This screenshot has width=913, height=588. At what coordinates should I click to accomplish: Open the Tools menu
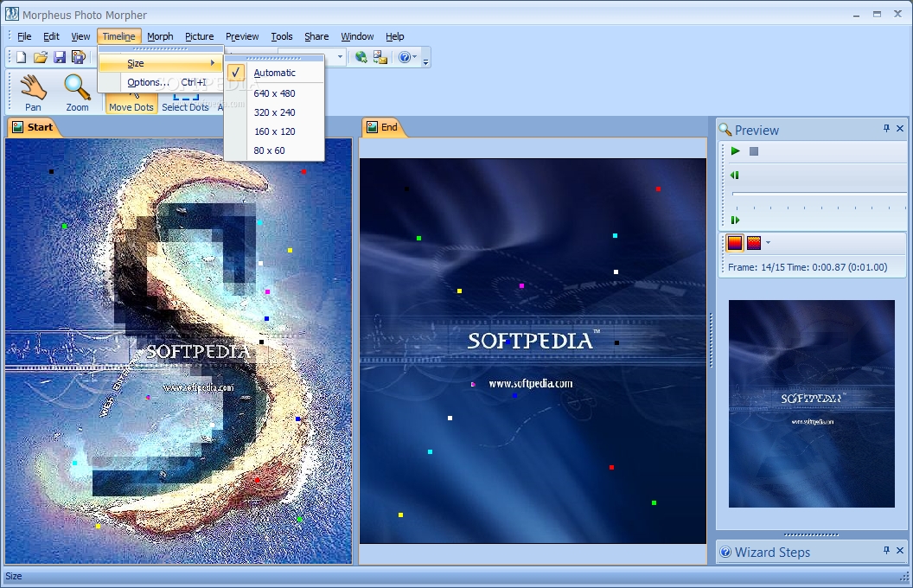(282, 36)
